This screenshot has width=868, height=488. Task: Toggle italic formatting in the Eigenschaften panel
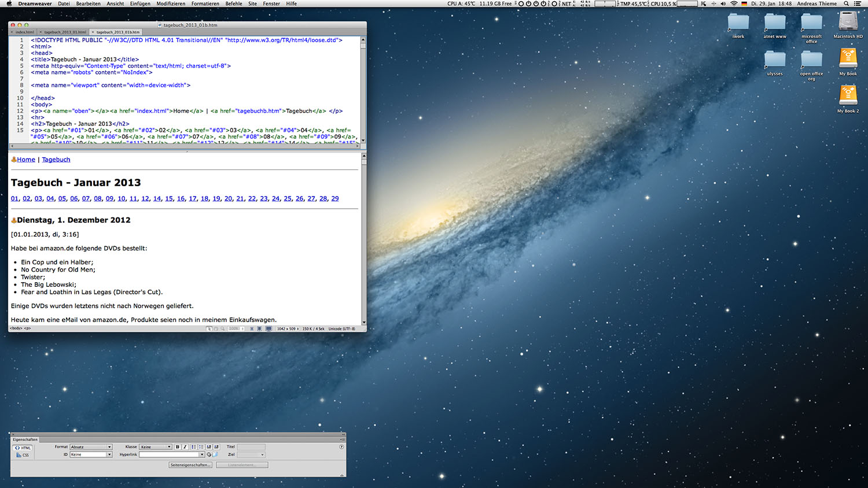[185, 447]
